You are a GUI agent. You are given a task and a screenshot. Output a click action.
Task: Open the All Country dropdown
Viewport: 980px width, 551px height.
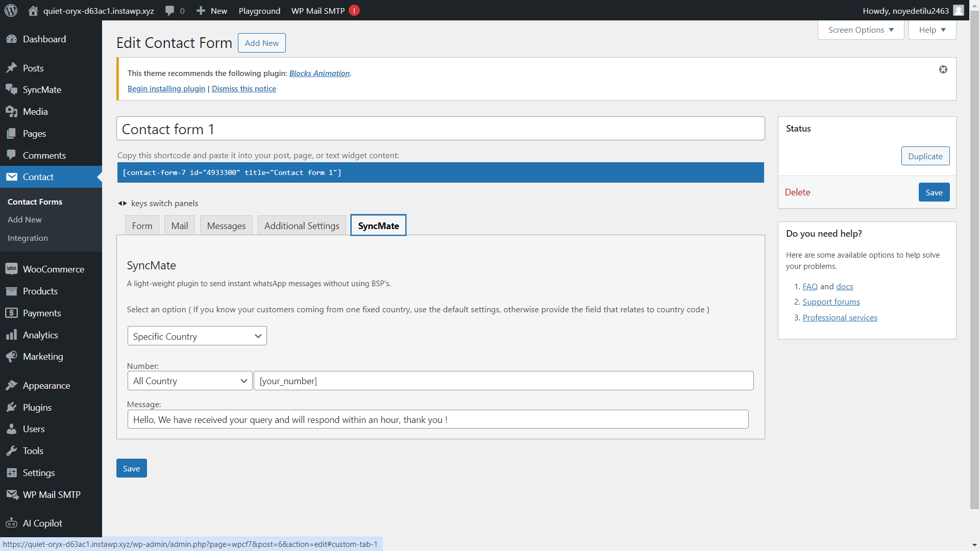click(x=190, y=381)
